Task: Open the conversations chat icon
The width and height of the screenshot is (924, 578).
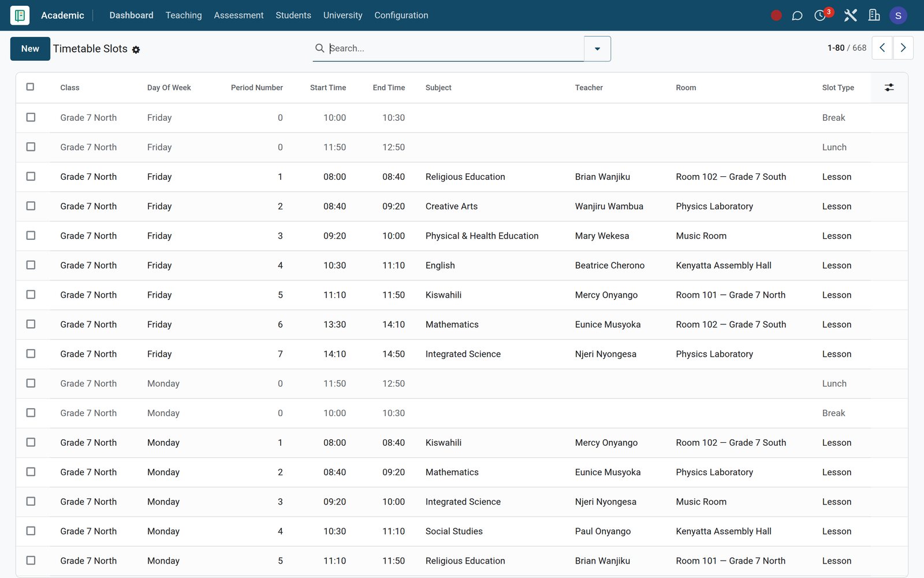Action: tap(797, 16)
